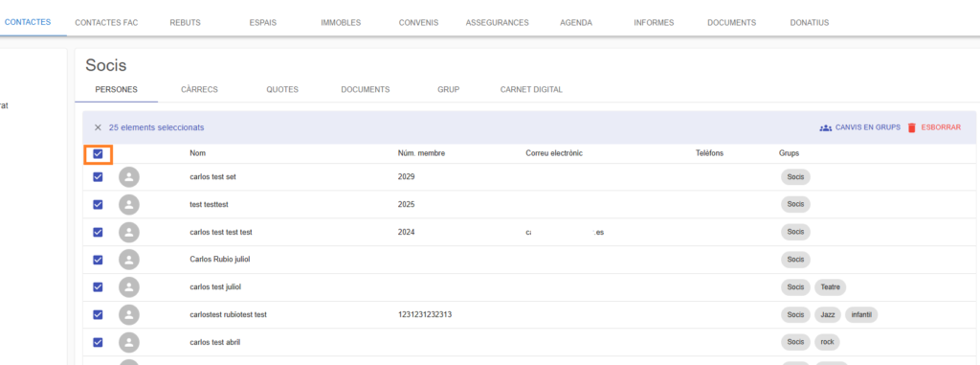
Task: Select avatar of Carlos Rubio juliol
Action: [x=129, y=260]
